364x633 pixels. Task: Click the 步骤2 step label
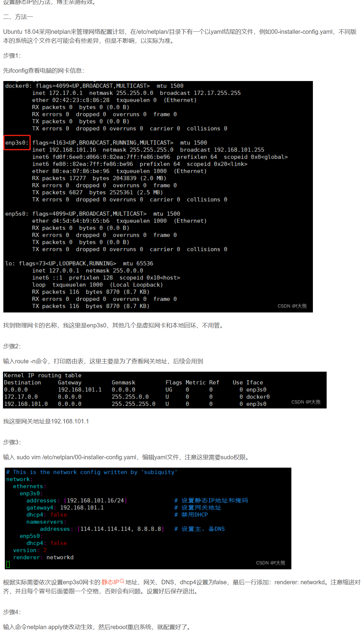[x=12, y=346]
